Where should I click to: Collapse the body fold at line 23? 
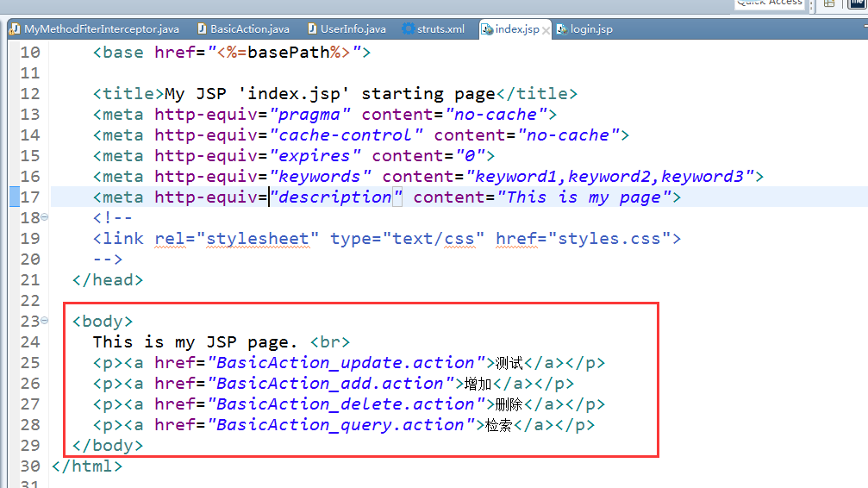pyautogui.click(x=44, y=320)
